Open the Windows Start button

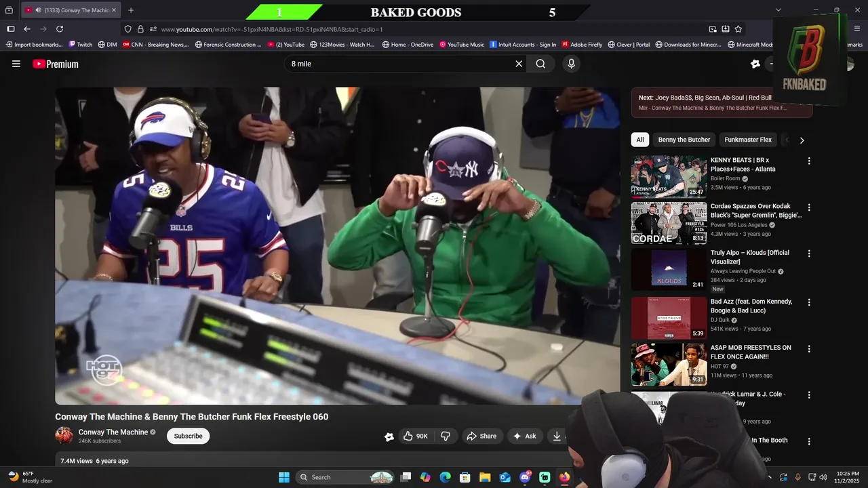tap(283, 477)
